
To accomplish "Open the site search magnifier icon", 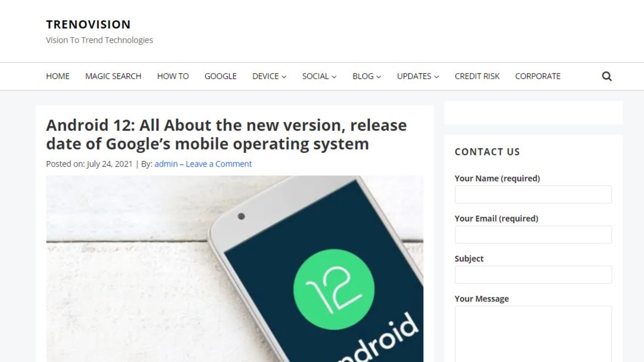I will tap(607, 76).
